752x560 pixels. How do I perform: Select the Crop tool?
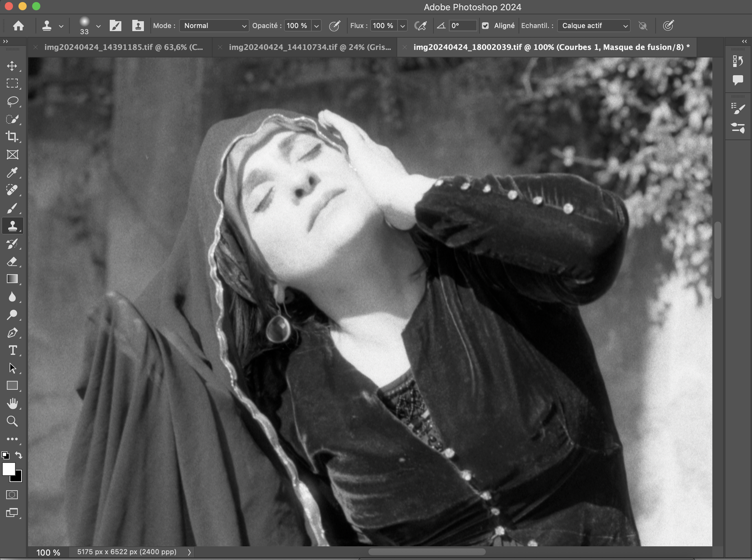tap(12, 137)
